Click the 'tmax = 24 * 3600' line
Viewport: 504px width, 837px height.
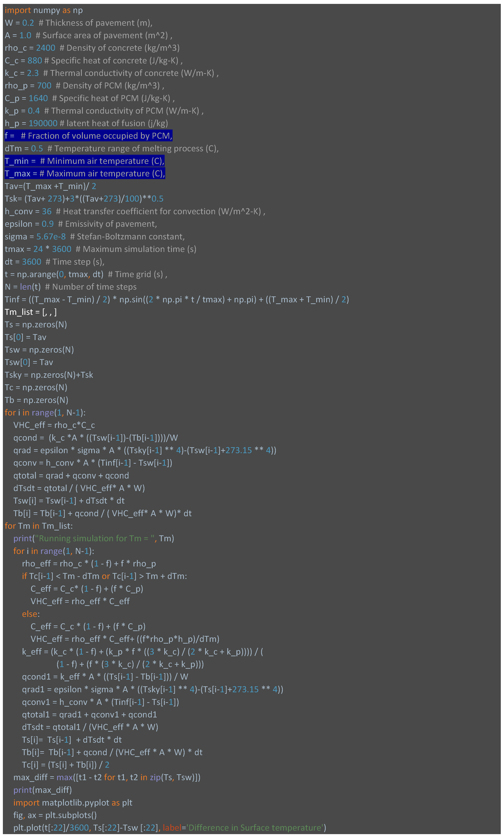(x=101, y=249)
